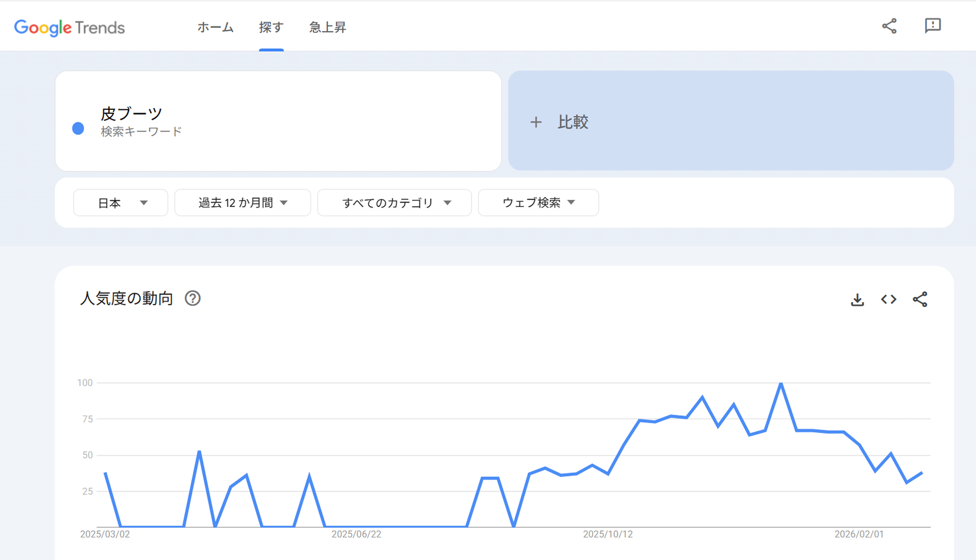Click the 2025/10/12 date label on axis

click(608, 534)
